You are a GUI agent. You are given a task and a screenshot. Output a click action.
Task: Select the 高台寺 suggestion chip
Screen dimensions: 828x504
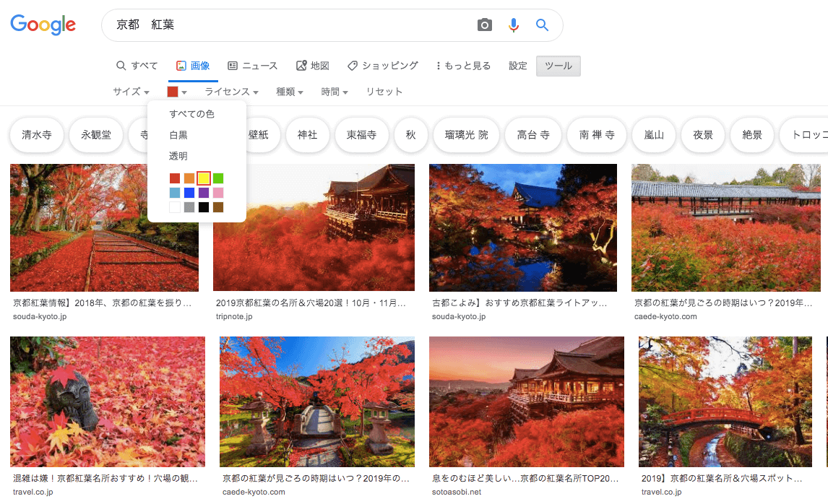click(533, 135)
